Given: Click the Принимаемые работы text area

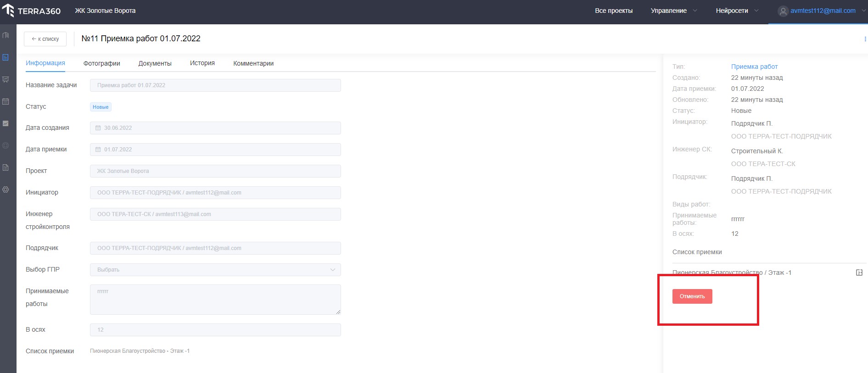Looking at the screenshot, I should pos(215,300).
